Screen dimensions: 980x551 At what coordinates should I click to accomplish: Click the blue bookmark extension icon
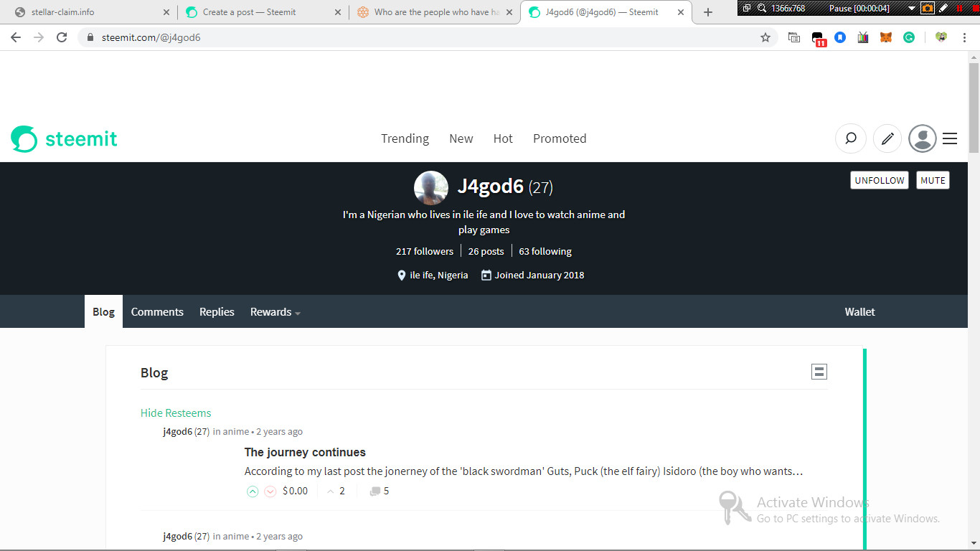coord(840,37)
